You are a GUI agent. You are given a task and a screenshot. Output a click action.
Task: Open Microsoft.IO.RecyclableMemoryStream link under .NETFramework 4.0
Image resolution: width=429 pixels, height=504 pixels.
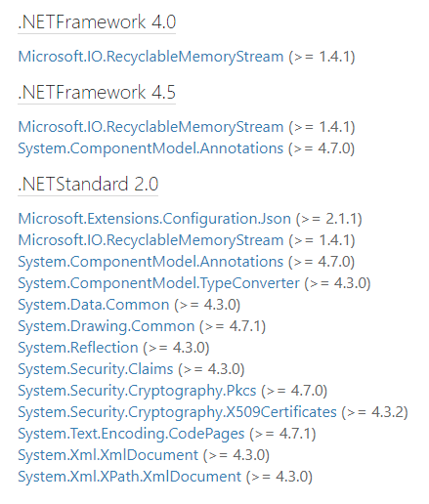point(150,57)
